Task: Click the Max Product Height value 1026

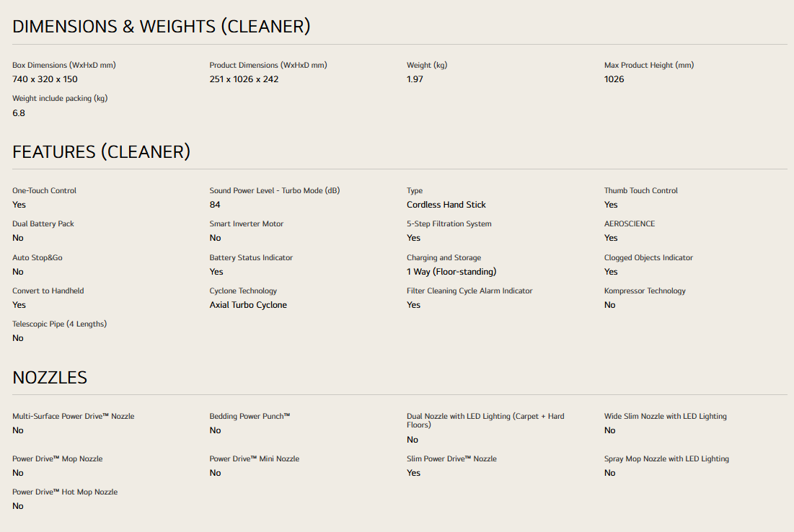Action: tap(614, 79)
